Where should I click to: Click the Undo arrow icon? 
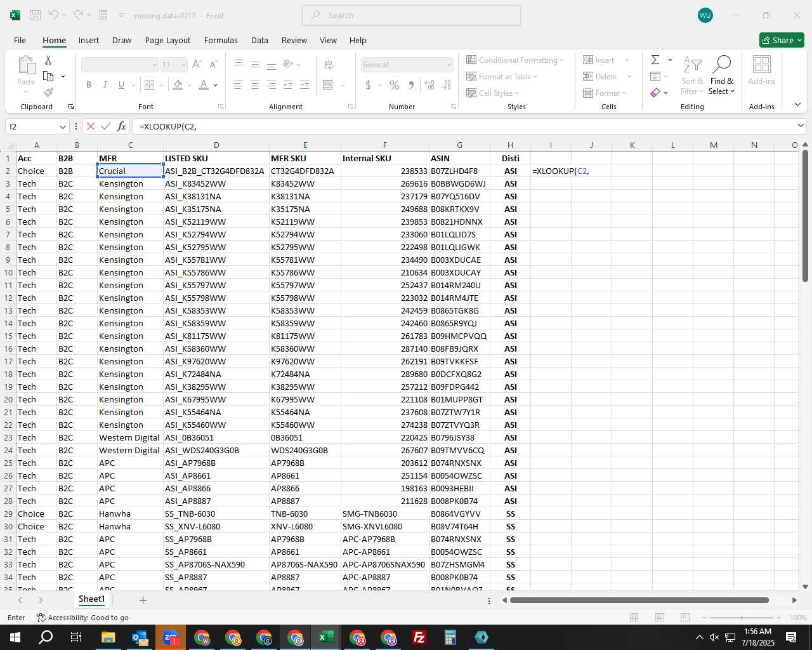[x=54, y=15]
